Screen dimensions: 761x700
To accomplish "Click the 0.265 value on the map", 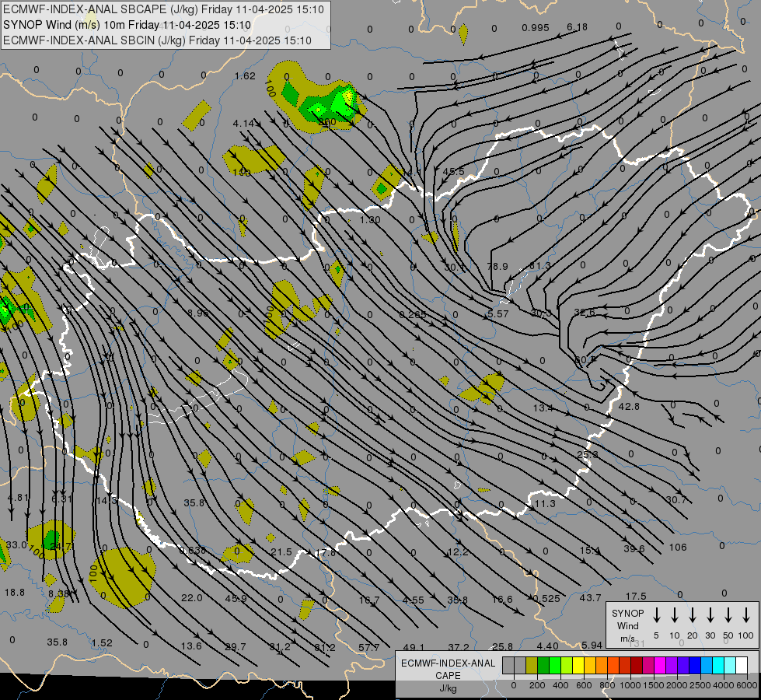I will click(x=413, y=315).
